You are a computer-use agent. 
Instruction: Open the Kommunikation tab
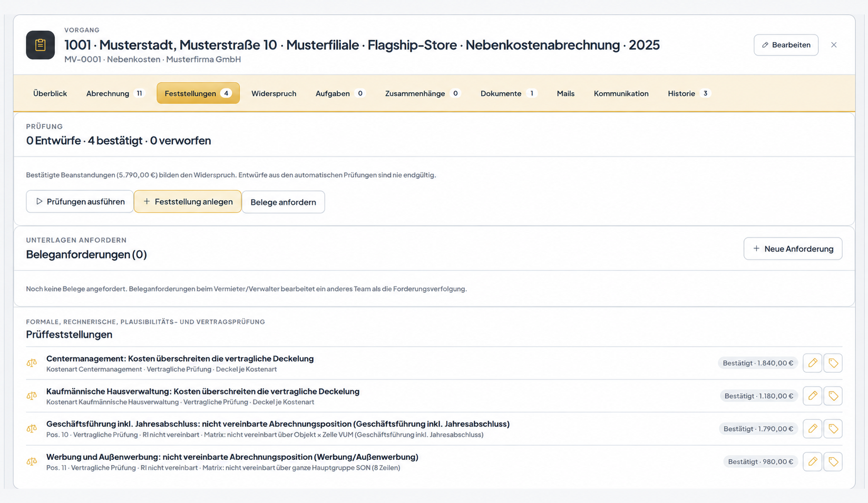point(621,93)
